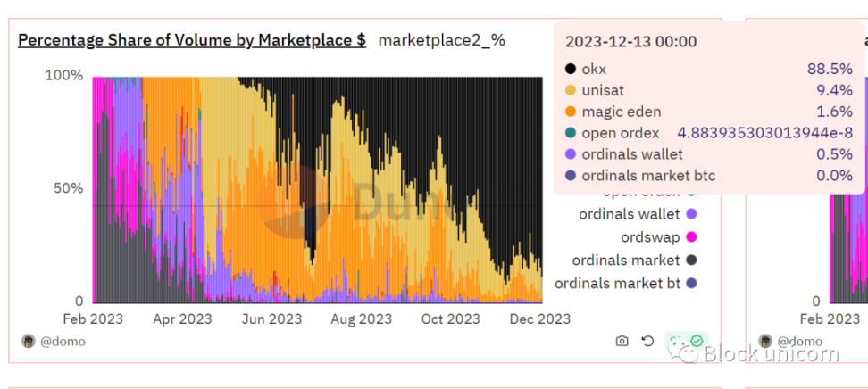Viewport: 868px width, 389px height.
Task: Click the avatar beside second chart's @domo
Action: (765, 341)
